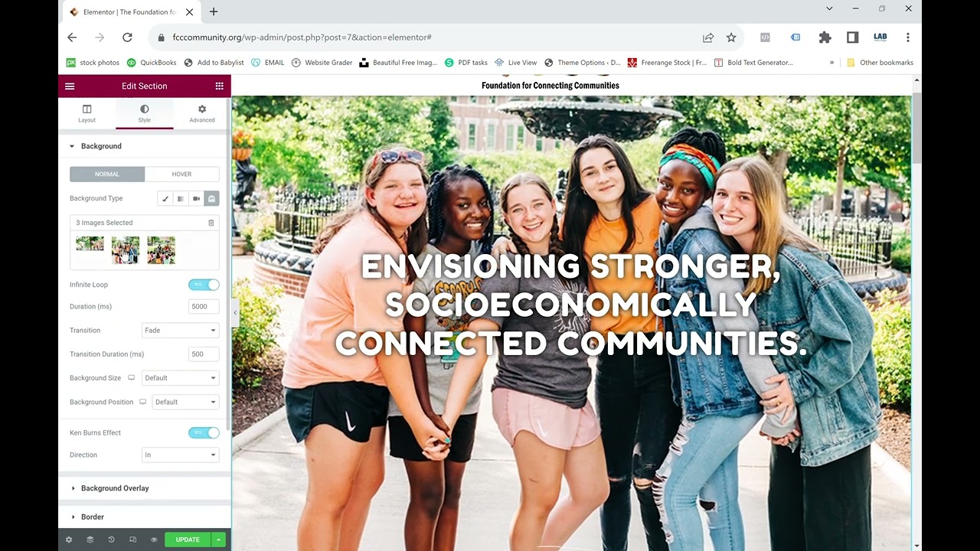
Task: Open the QuickBooks bookmark
Action: (152, 63)
